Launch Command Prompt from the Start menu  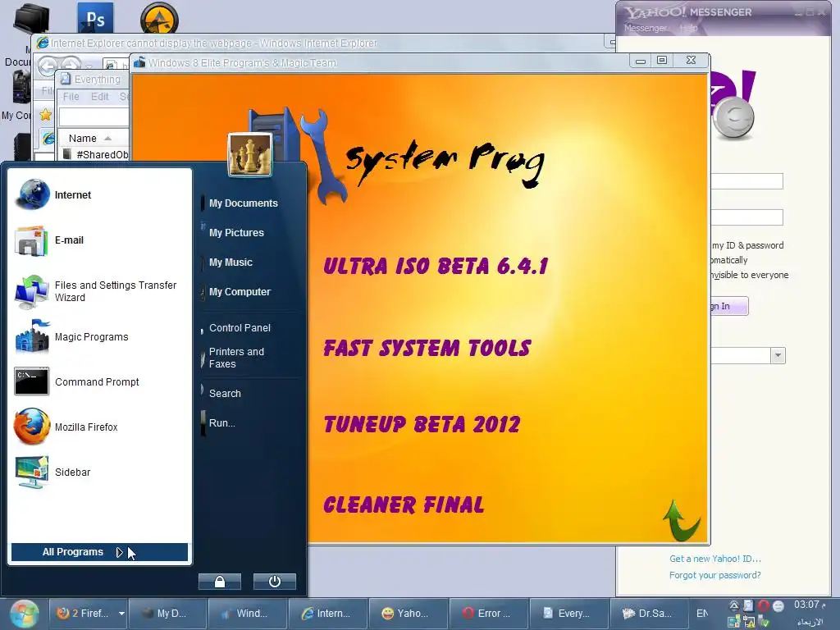pos(100,382)
